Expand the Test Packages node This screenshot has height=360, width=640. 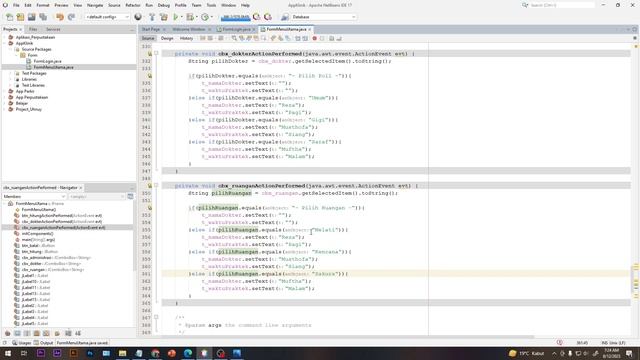[x=11, y=73]
